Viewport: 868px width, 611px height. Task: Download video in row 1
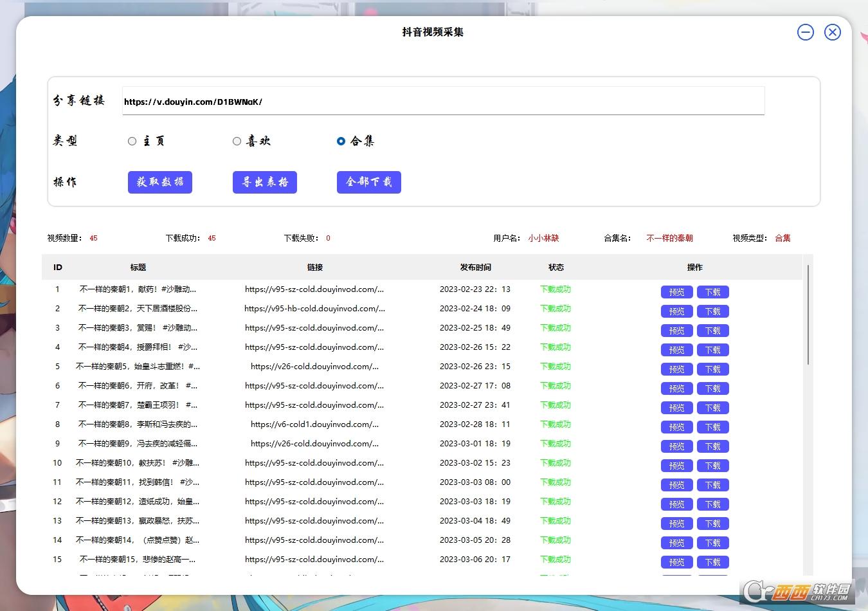(713, 292)
